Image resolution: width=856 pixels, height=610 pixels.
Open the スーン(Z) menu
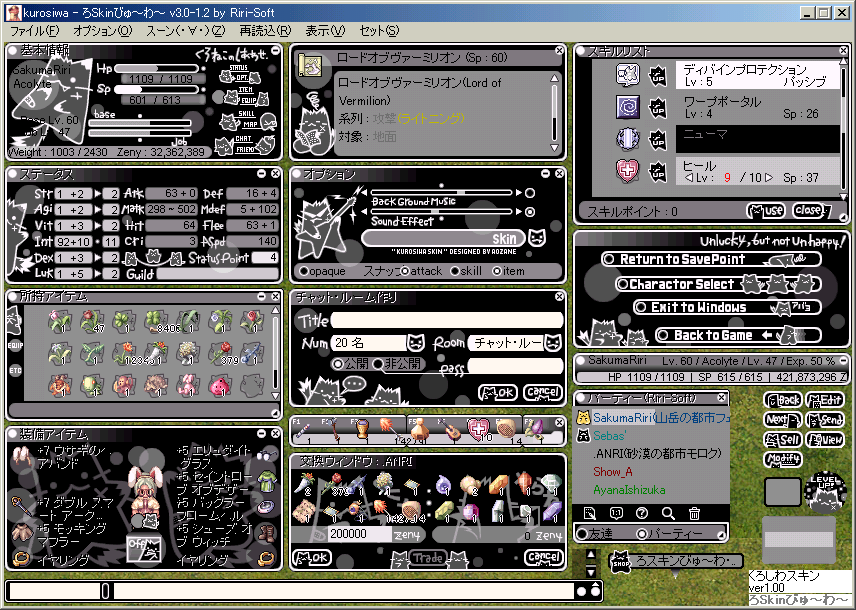pos(185,31)
